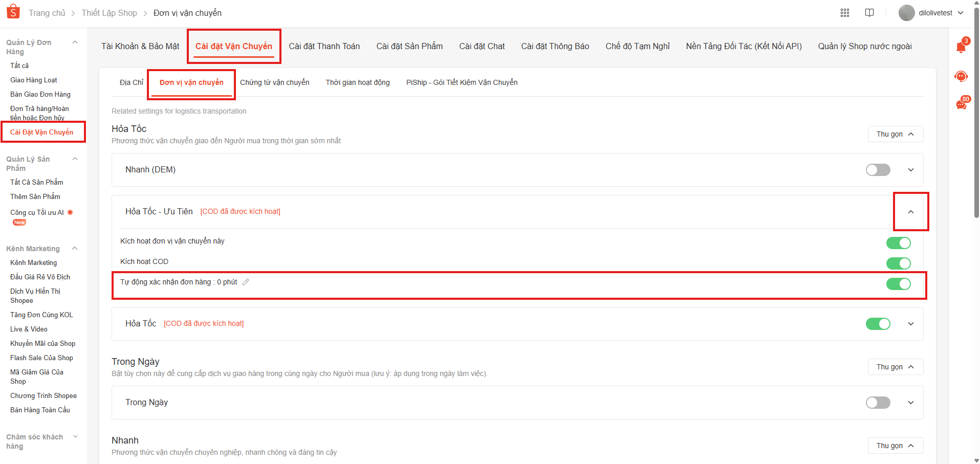Screen dimensions: 980x464
Task: Click pencil icon to edit auto-confirm time
Action: point(246,282)
